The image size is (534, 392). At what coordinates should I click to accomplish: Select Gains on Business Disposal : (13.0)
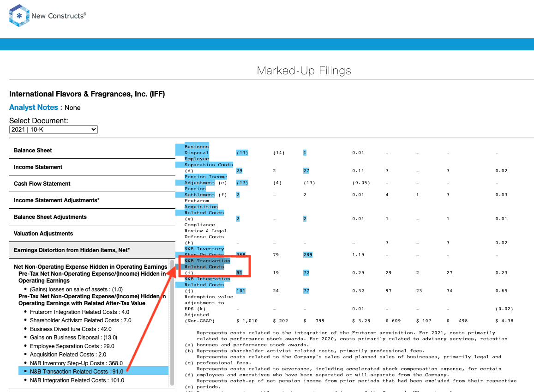click(73, 338)
